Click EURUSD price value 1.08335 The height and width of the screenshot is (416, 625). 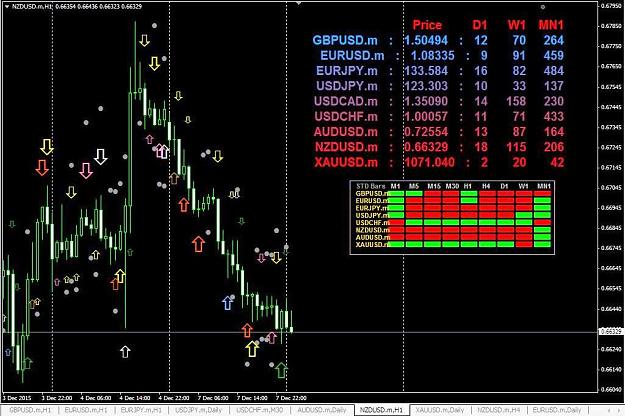point(432,55)
